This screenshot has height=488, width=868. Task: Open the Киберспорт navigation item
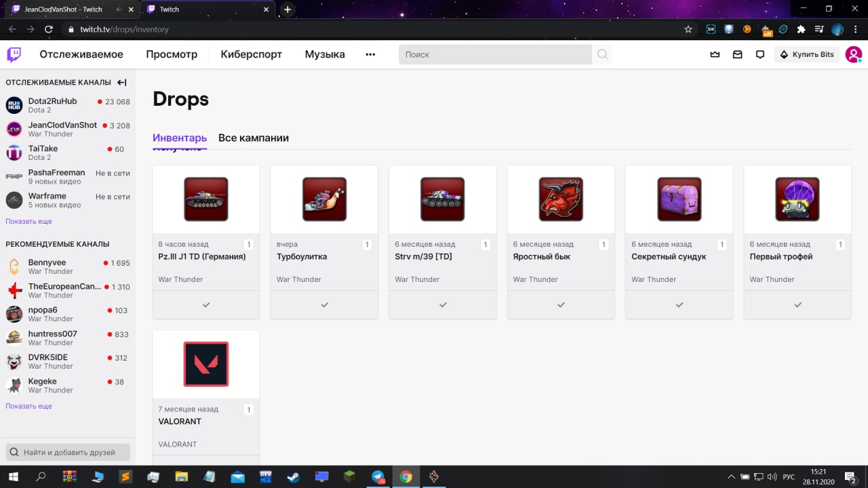pyautogui.click(x=251, y=54)
